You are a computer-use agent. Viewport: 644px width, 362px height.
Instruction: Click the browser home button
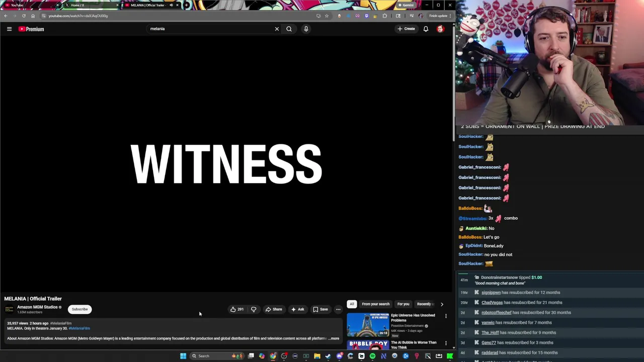click(33, 16)
